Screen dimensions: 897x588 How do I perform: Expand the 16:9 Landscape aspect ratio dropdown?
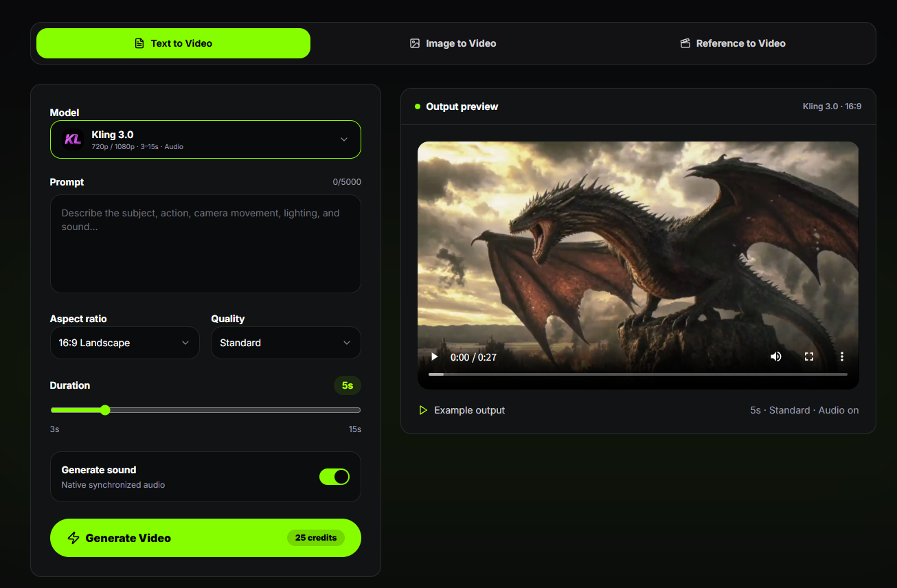125,343
